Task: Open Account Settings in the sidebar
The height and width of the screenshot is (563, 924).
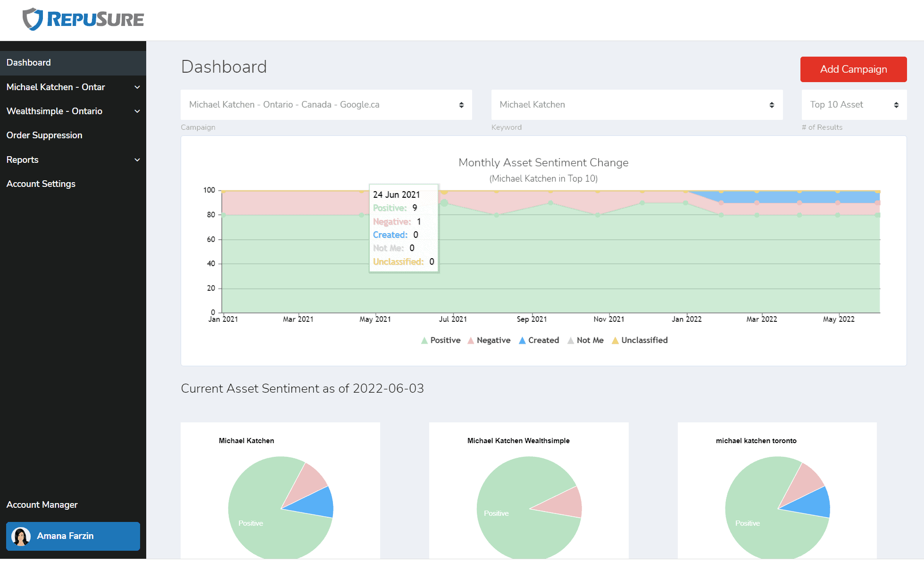Action: click(x=41, y=184)
